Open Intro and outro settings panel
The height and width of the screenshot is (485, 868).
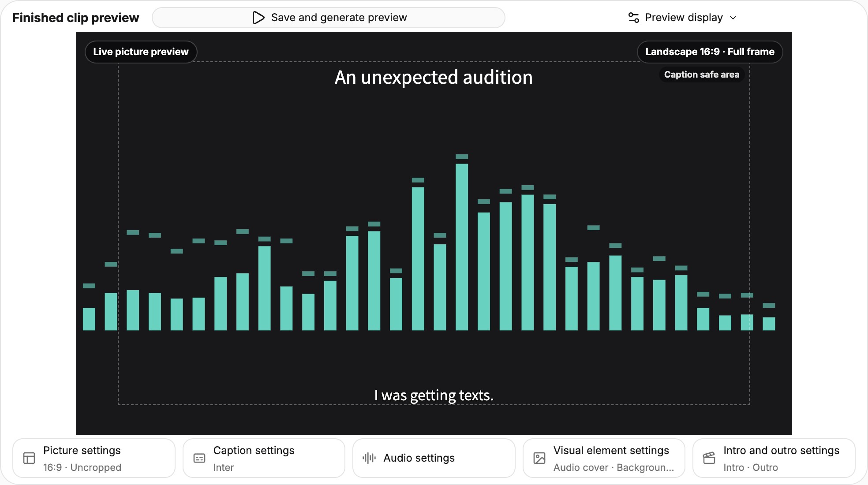click(774, 458)
